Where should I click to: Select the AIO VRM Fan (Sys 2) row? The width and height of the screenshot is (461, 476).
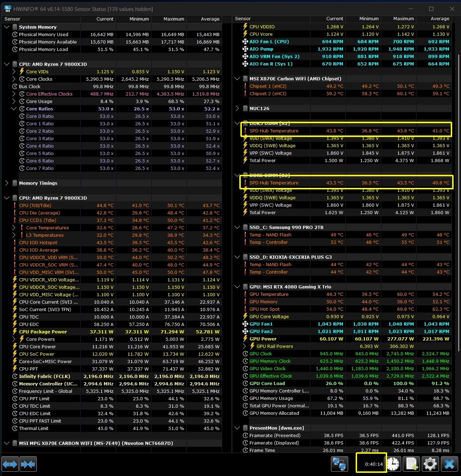point(342,57)
